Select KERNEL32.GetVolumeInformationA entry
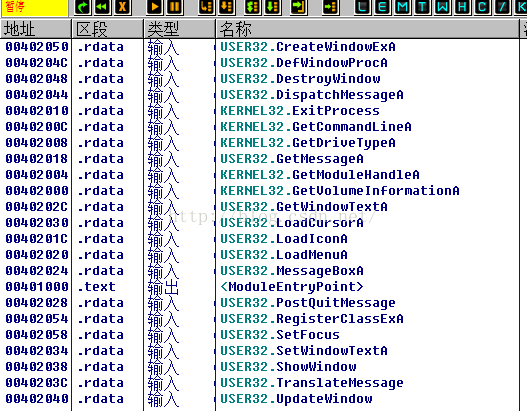 (340, 191)
